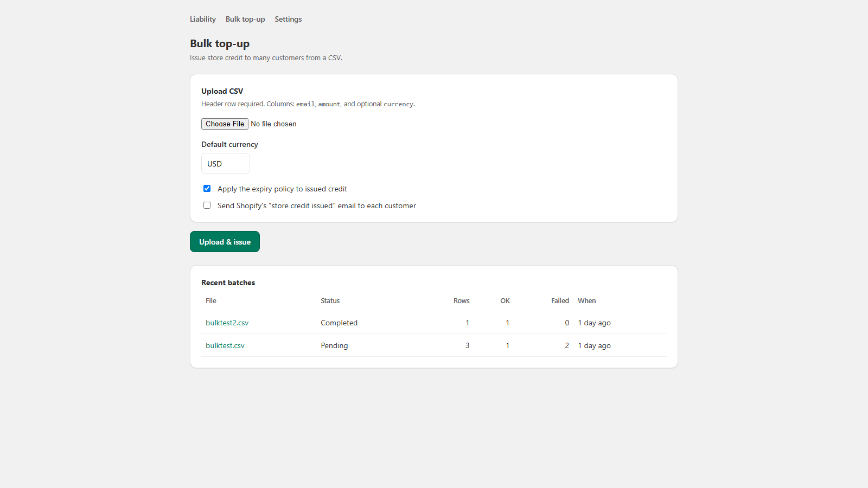Viewport: 868px width, 488px height.
Task: Click '1 day ago' in bulktest2.csv row
Action: (594, 323)
